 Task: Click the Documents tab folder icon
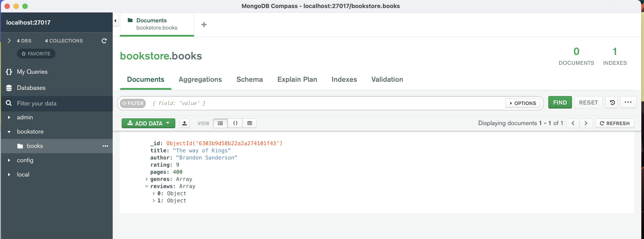click(130, 20)
